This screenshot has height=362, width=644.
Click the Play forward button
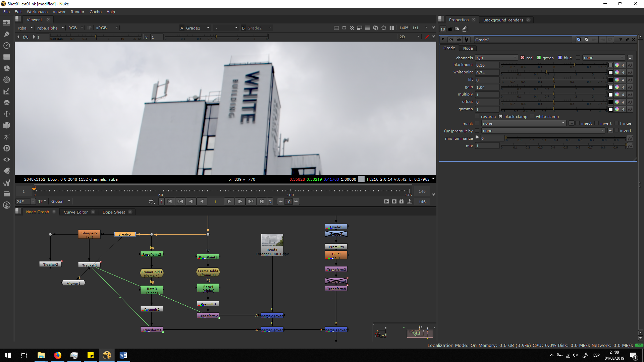pos(229,201)
